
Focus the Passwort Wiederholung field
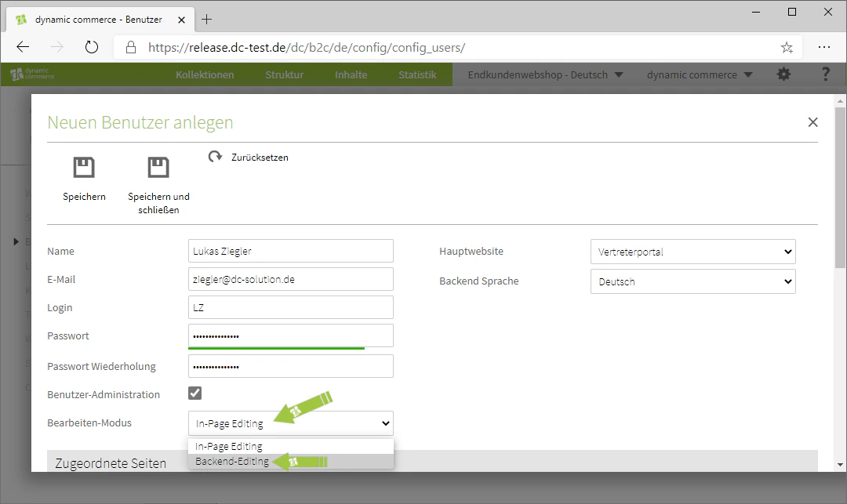coord(291,366)
